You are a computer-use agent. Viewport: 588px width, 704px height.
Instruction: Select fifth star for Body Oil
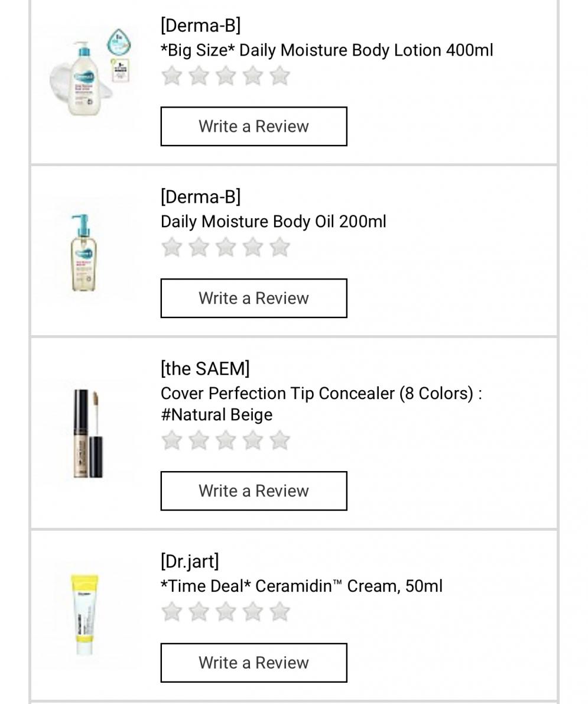(x=280, y=248)
